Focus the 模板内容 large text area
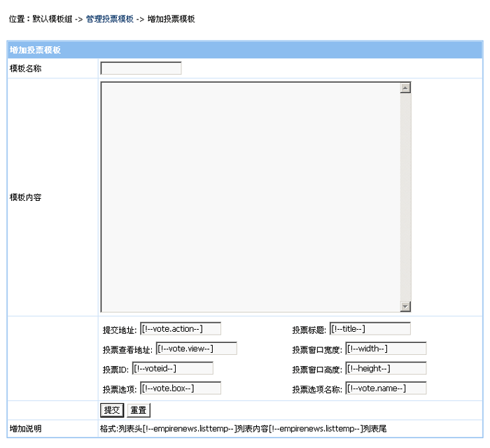 [x=250, y=197]
